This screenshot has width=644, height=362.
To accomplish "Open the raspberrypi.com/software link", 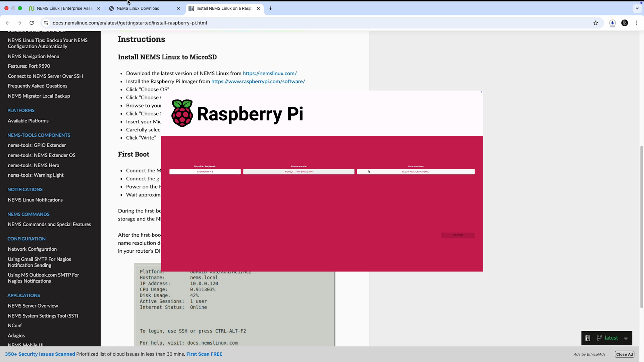I will tap(258, 81).
